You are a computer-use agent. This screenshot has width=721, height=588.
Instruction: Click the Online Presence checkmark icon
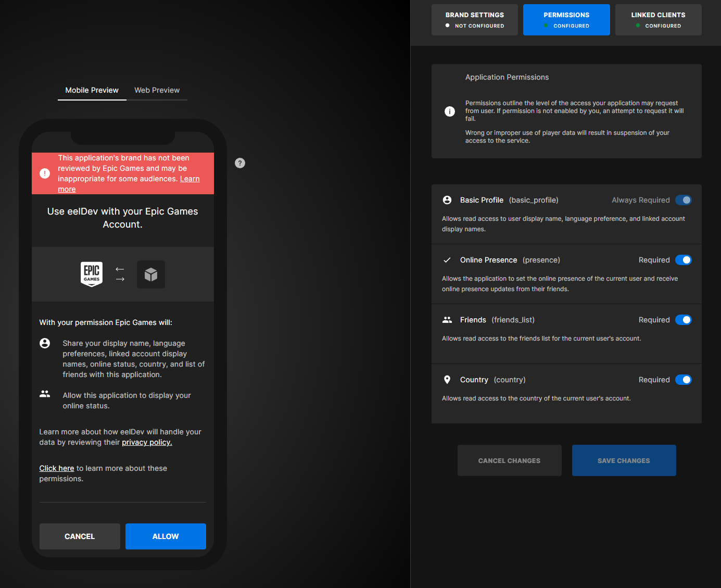click(447, 260)
